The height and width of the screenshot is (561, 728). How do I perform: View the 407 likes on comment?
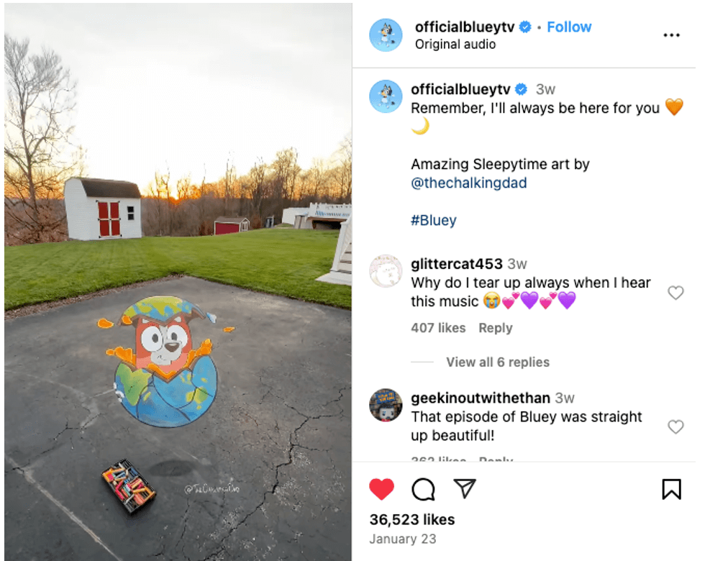(438, 327)
